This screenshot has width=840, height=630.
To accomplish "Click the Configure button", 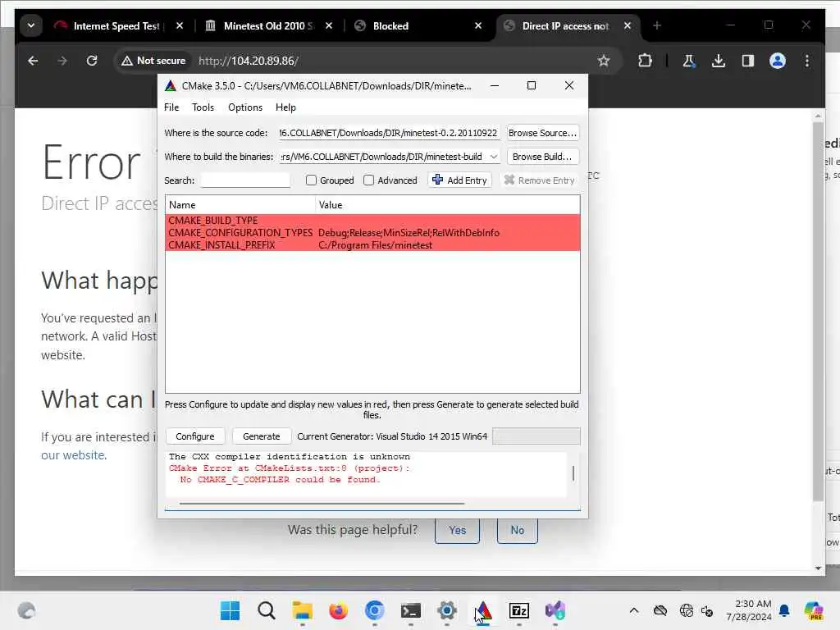I will [x=195, y=436].
